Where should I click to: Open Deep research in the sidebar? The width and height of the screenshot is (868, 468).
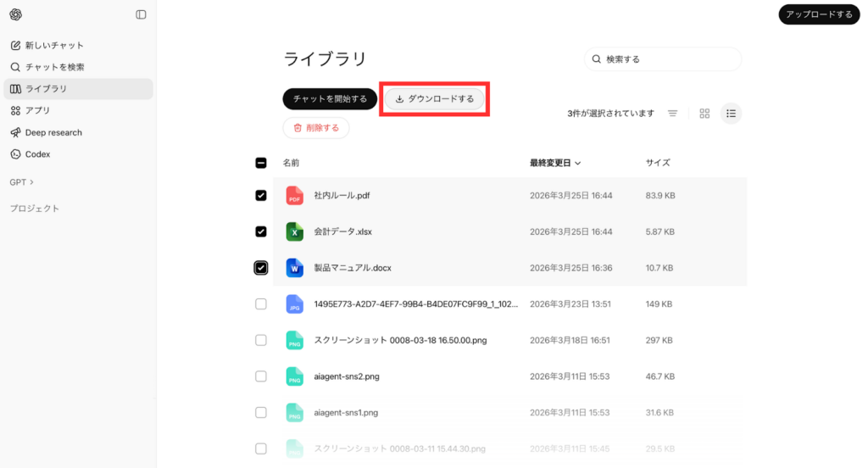click(x=78, y=132)
